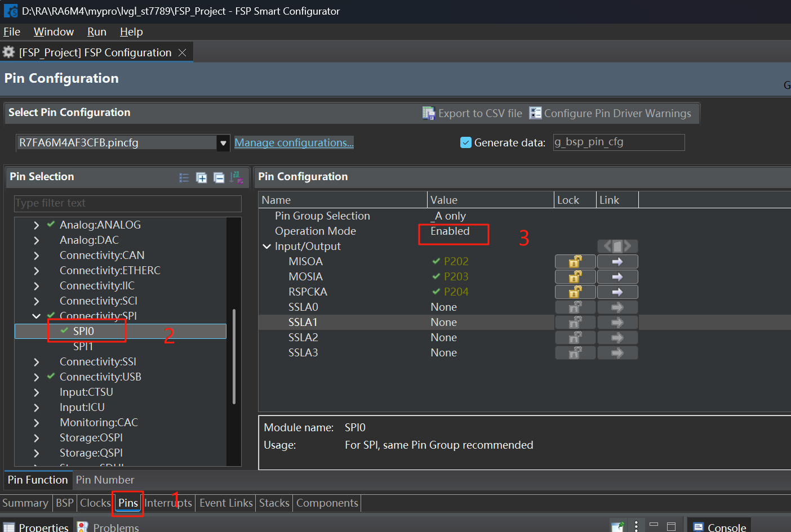Screen dimensions: 791x532
Task: Collapse all tree items in Pin Selection
Action: 219,178
